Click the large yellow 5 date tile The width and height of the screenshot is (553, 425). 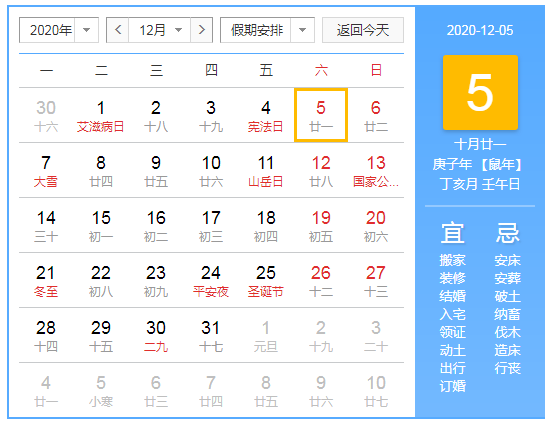(x=480, y=92)
